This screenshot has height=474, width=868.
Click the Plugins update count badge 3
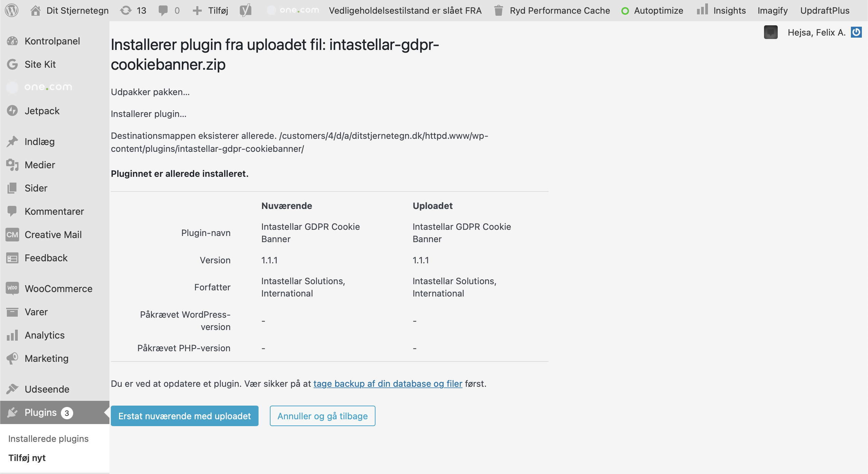(67, 413)
